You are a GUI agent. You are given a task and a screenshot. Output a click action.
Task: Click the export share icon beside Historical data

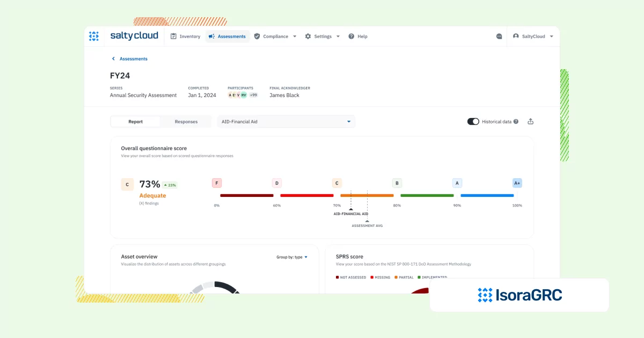[x=531, y=121]
